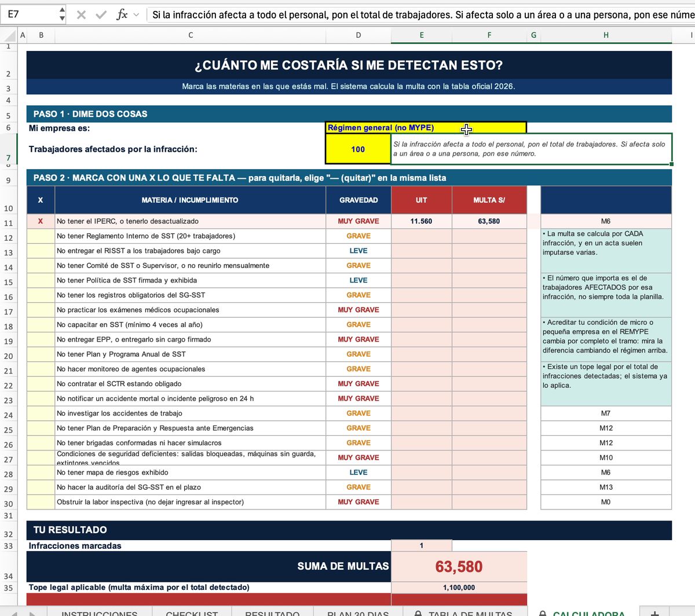Select column F header
This screenshot has height=616, width=695.
[489, 35]
